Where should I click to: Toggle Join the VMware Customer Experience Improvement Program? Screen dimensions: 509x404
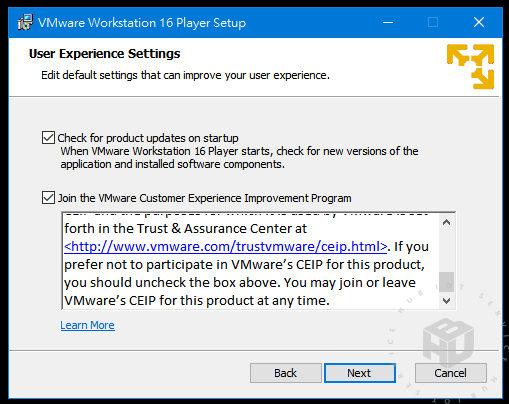pos(48,197)
